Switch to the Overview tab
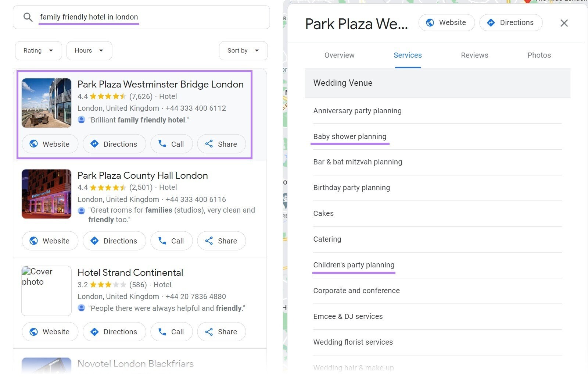This screenshot has width=588, height=377. 339,55
